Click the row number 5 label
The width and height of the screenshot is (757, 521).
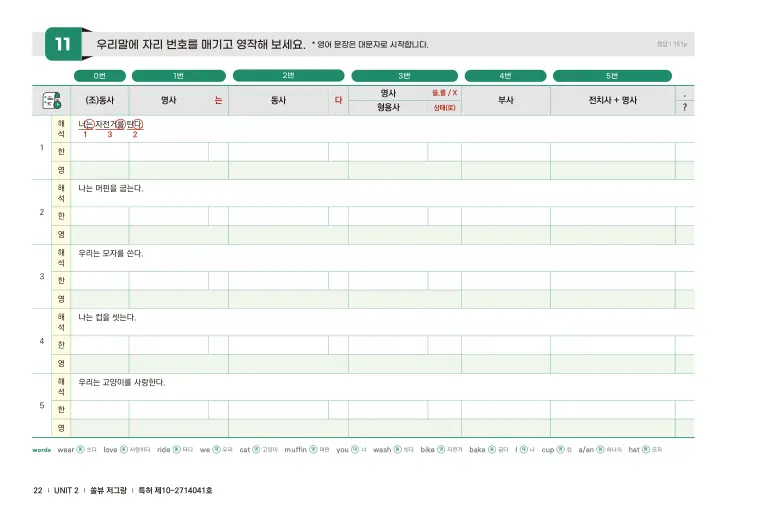[x=42, y=405]
